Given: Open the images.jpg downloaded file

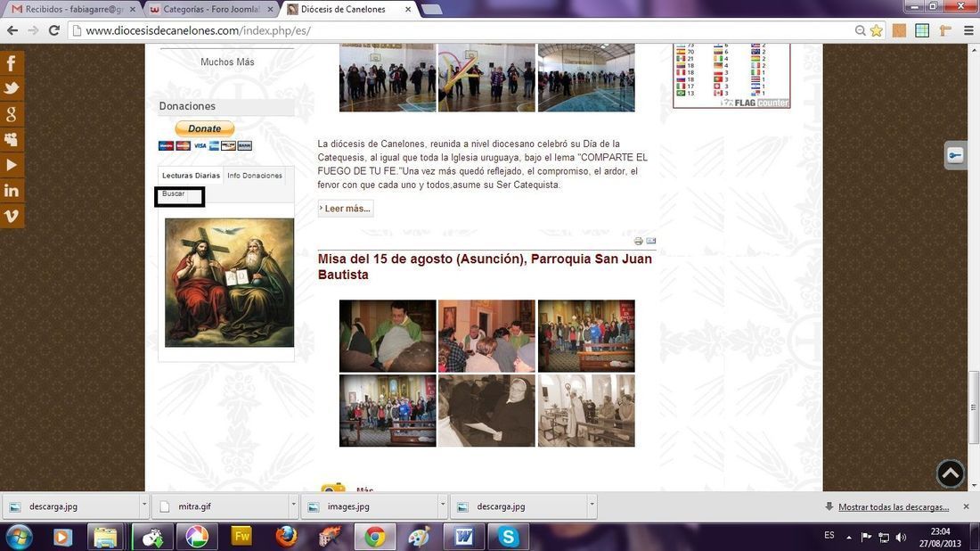Looking at the screenshot, I should pos(370,506).
